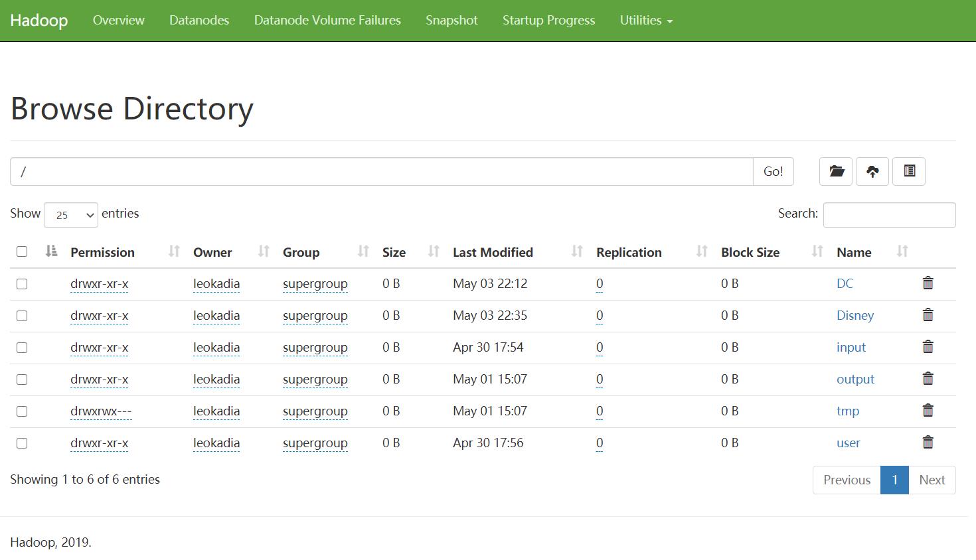Image resolution: width=976 pixels, height=560 pixels.
Task: Open the input directory link
Action: pos(851,347)
